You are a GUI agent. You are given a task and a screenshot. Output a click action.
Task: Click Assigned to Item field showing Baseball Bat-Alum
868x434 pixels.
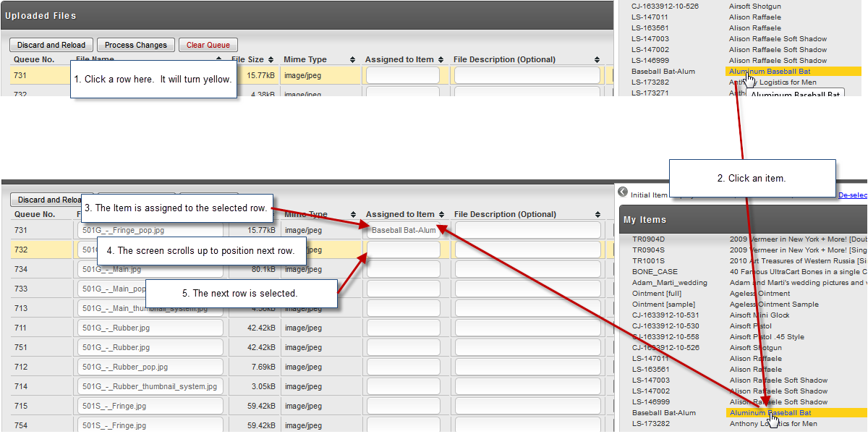tap(404, 230)
